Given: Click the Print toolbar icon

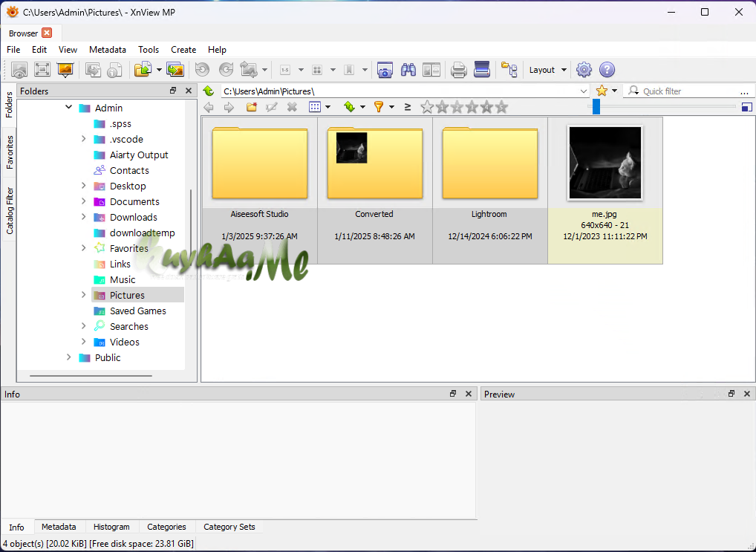Looking at the screenshot, I should 458,70.
